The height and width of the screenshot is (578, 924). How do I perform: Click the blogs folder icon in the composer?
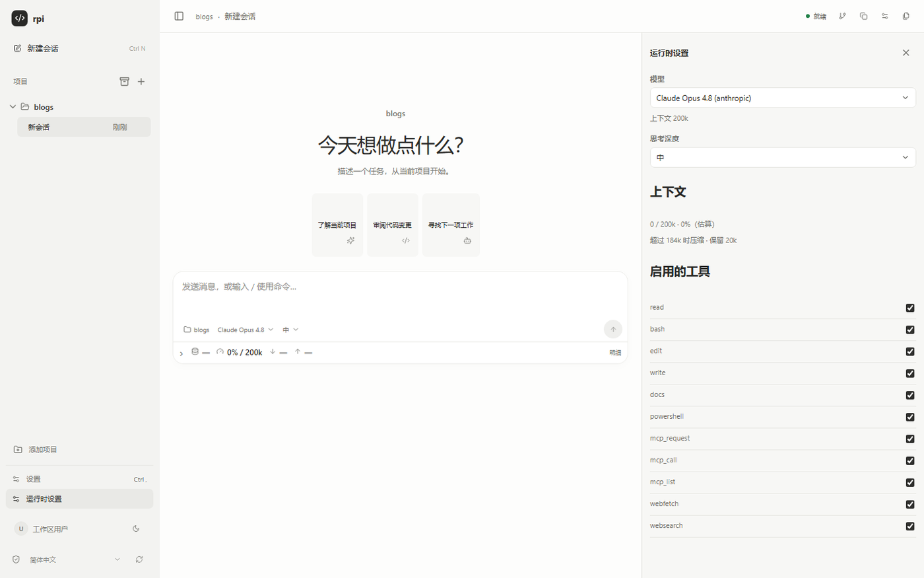[187, 330]
